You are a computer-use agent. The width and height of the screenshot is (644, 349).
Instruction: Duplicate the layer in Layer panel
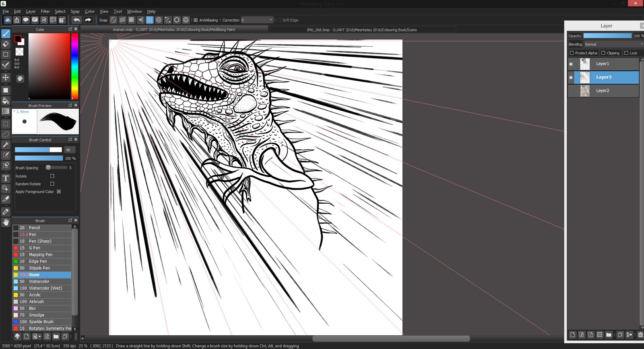coord(620,335)
